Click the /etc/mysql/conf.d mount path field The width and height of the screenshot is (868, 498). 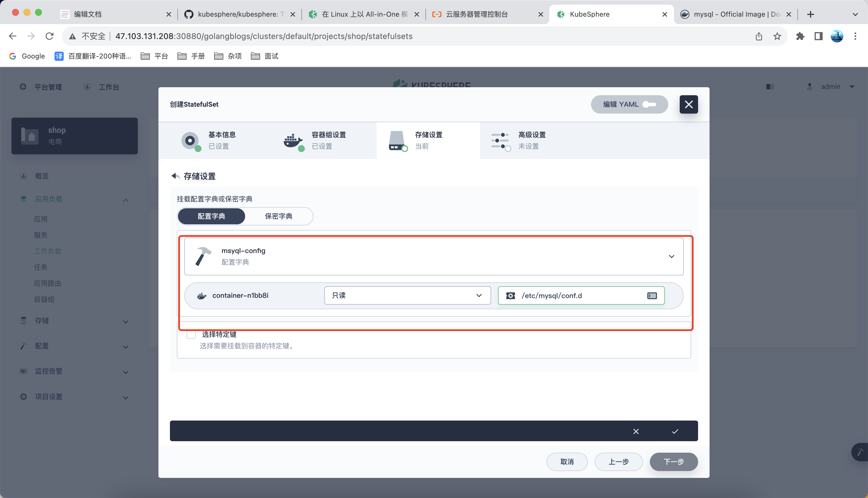(x=581, y=295)
